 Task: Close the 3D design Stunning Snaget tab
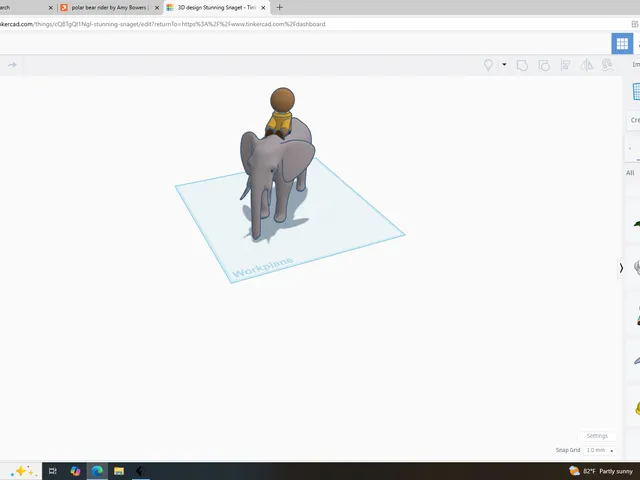[263, 8]
